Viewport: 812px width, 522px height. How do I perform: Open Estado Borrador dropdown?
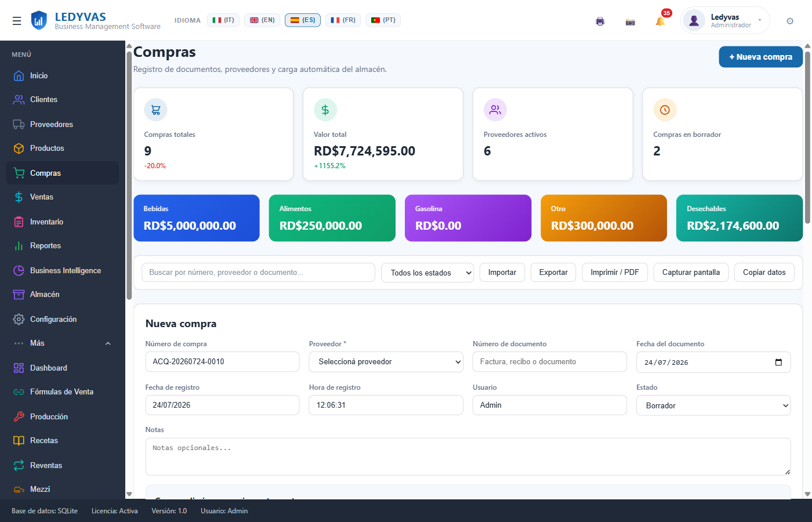tap(713, 405)
